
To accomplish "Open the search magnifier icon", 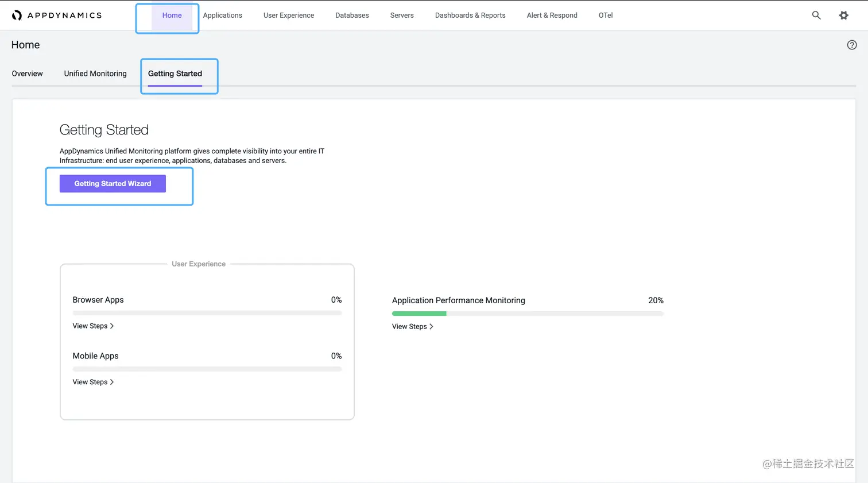I will point(816,16).
